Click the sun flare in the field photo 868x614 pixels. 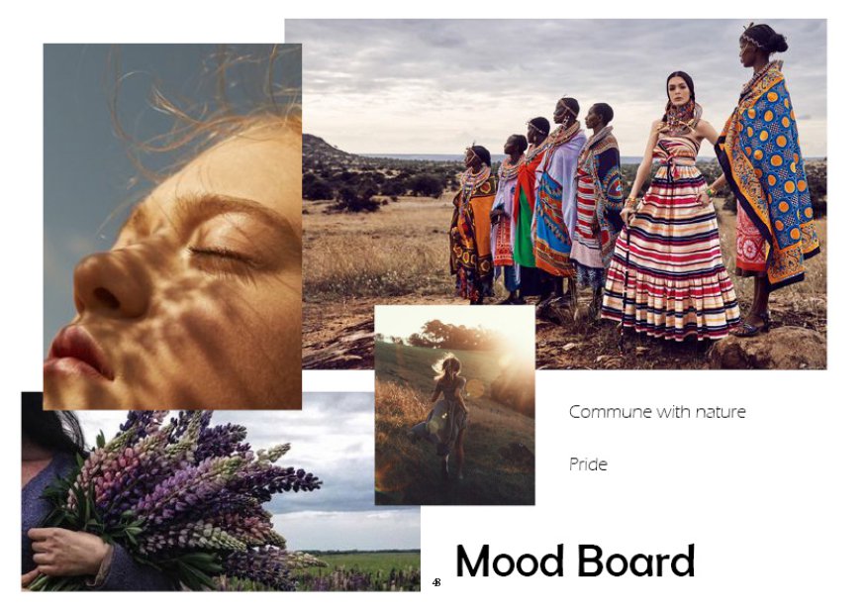(x=512, y=344)
